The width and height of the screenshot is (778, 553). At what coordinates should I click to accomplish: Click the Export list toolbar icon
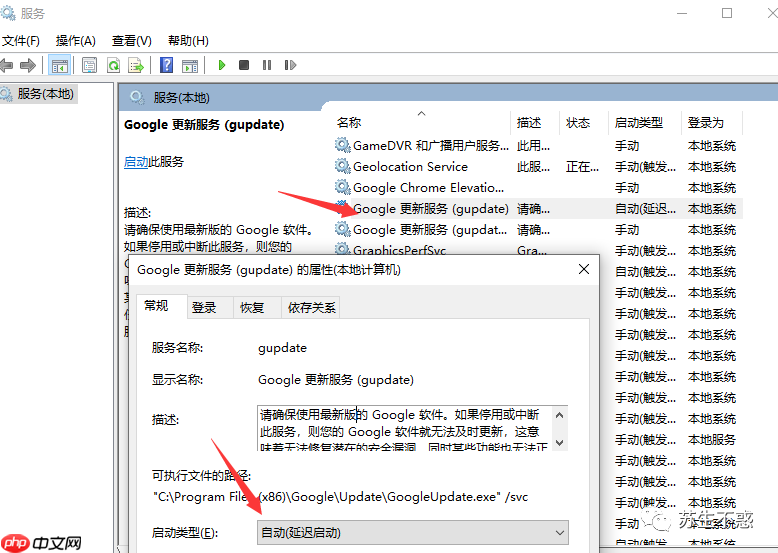point(136,65)
